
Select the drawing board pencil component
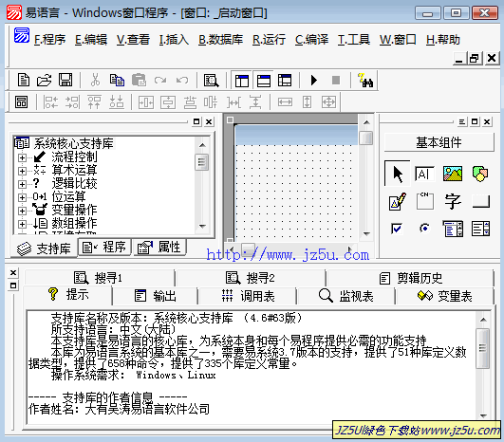coord(398,201)
